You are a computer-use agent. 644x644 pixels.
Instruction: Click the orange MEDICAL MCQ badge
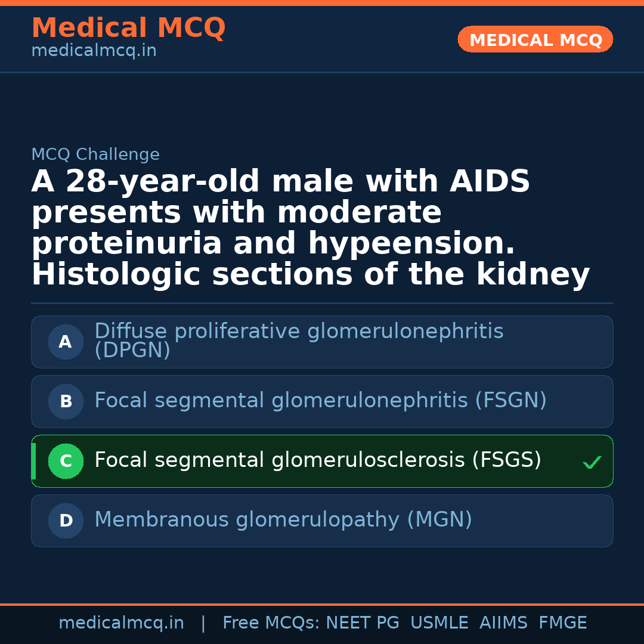tap(535, 40)
